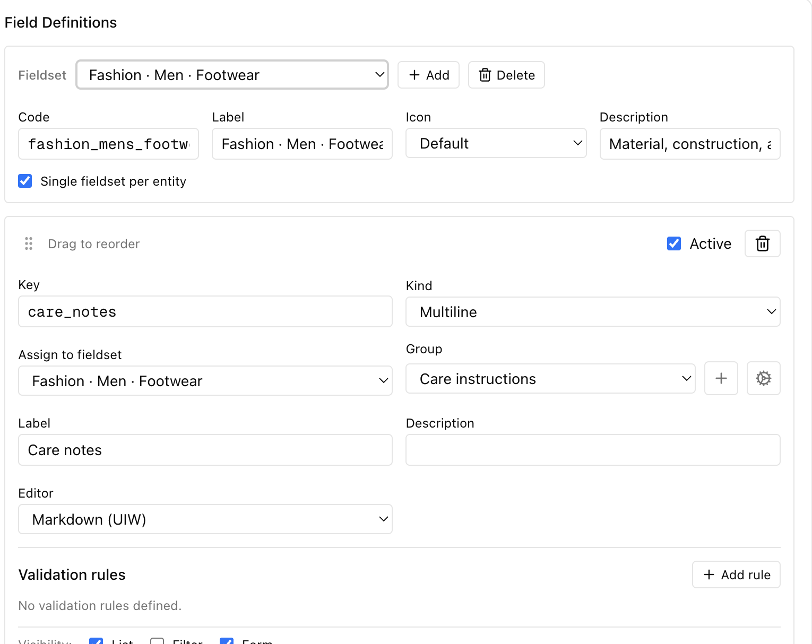Screen dimensions: 812x644
Task: Change Icon from Default via dropdown
Action: click(x=496, y=143)
